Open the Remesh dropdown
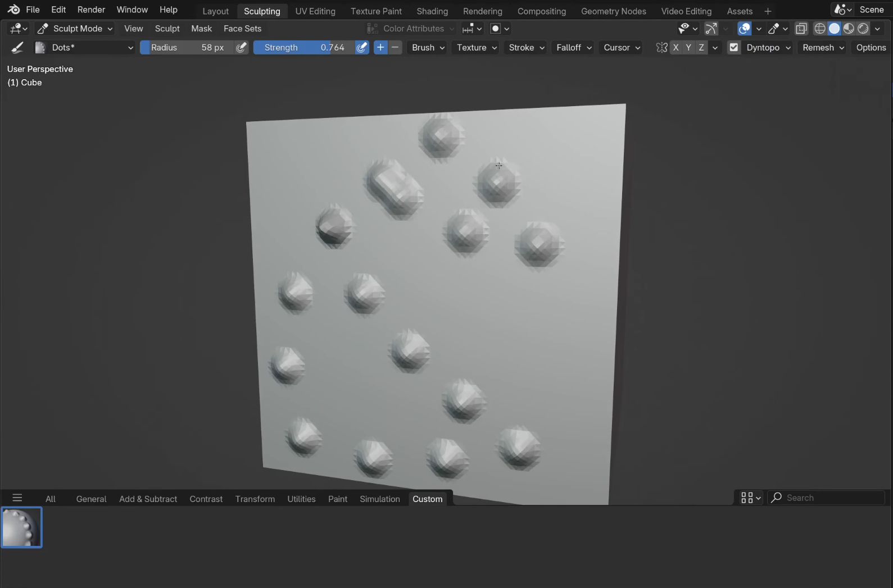Screen dimensions: 893x588 [x=823, y=48]
